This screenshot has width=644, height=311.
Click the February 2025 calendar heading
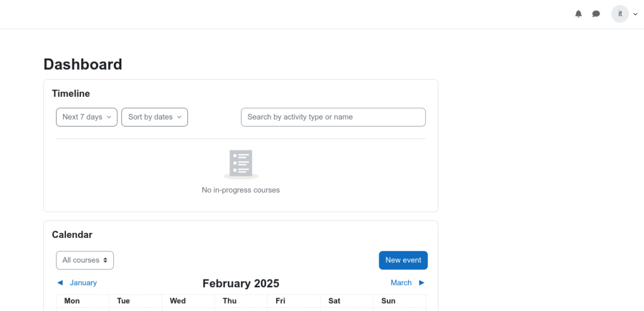pos(241,283)
